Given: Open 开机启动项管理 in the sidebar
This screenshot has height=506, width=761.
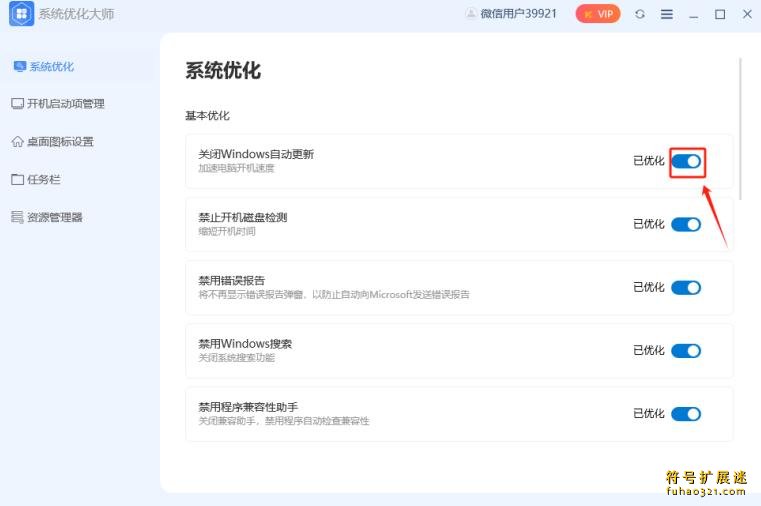Looking at the screenshot, I should [x=66, y=104].
